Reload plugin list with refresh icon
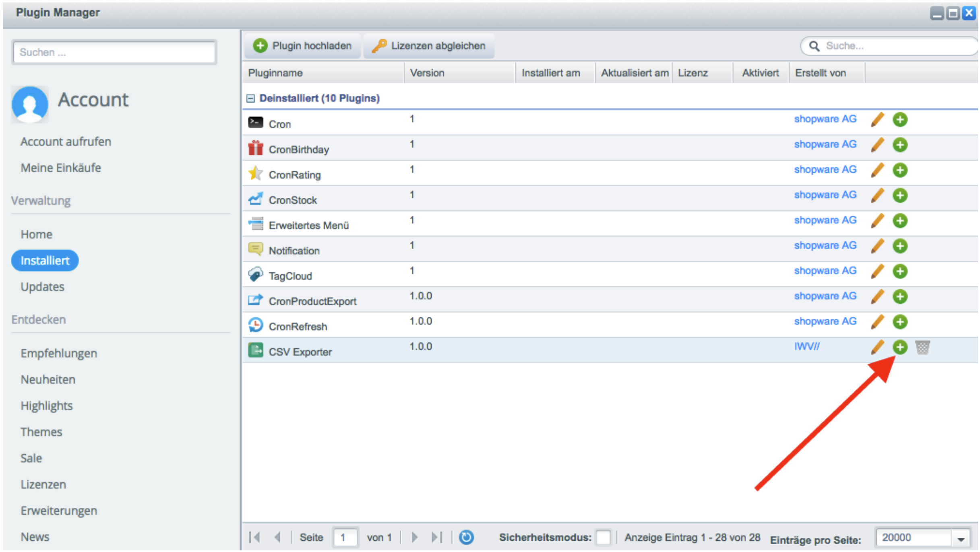The image size is (980, 552). pos(466,538)
